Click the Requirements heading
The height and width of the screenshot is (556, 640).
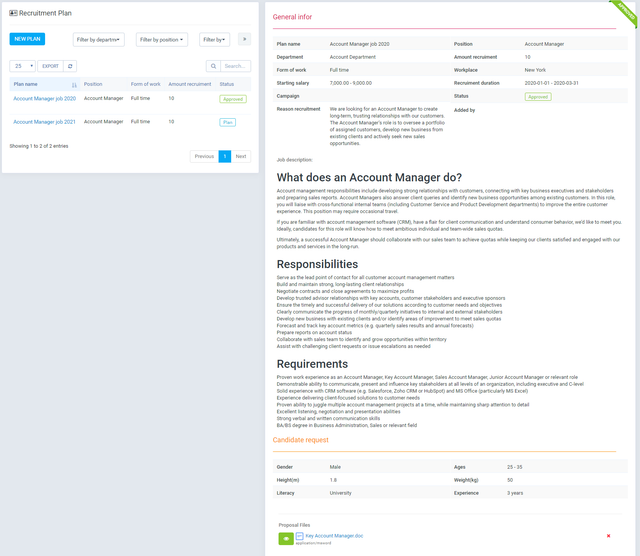point(312,364)
